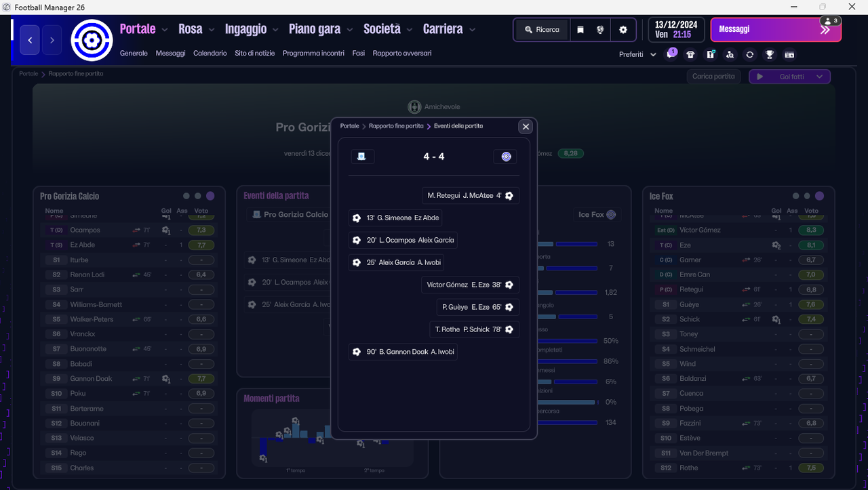Close the Eventi della partita popup

point(526,127)
